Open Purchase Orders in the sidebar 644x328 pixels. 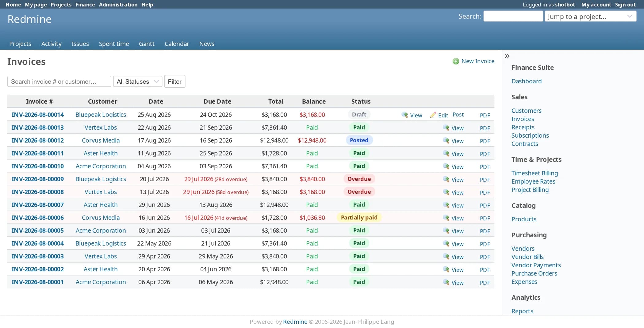pyautogui.click(x=534, y=273)
